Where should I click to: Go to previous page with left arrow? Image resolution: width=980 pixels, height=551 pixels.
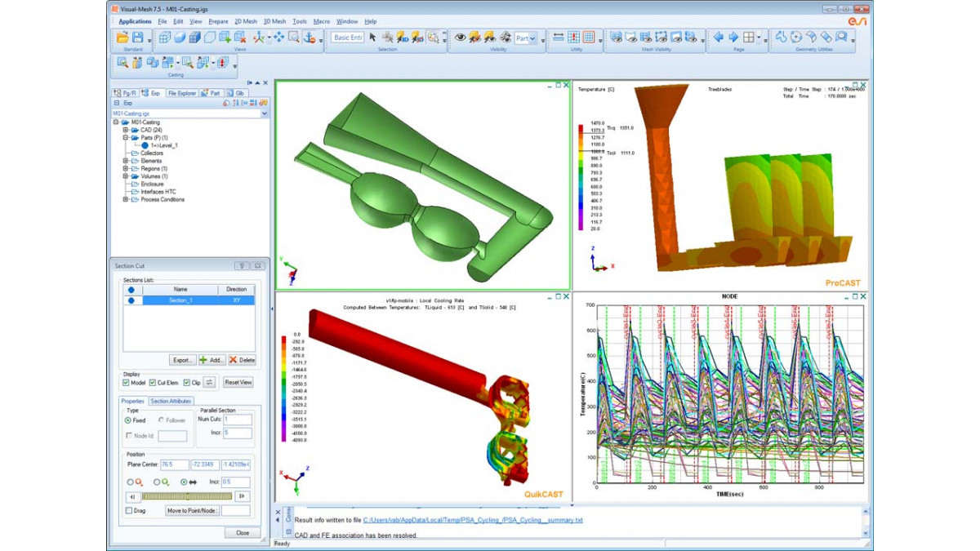[719, 38]
